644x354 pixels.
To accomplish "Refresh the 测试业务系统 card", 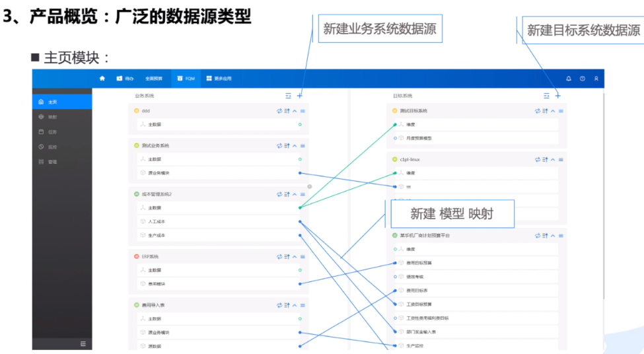I will [279, 146].
